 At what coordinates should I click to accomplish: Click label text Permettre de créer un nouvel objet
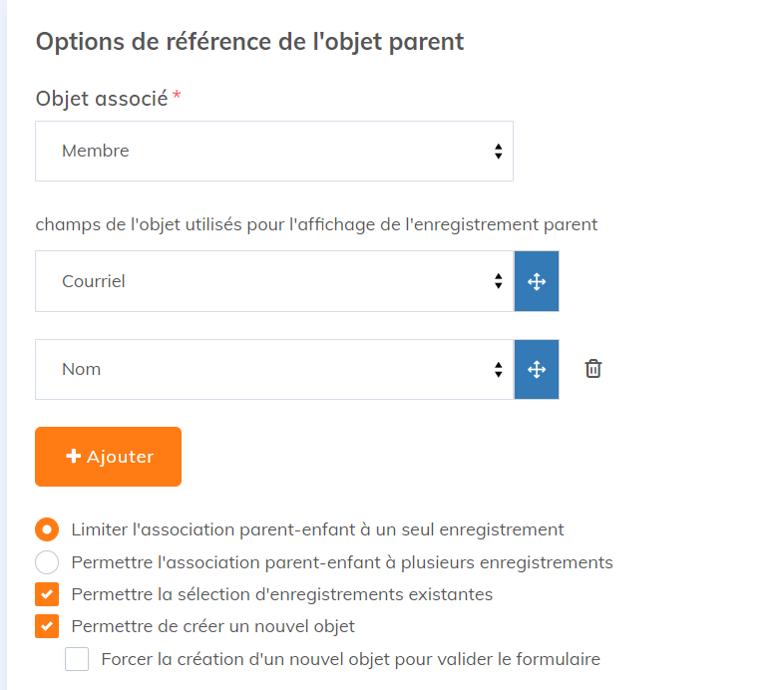click(x=213, y=626)
